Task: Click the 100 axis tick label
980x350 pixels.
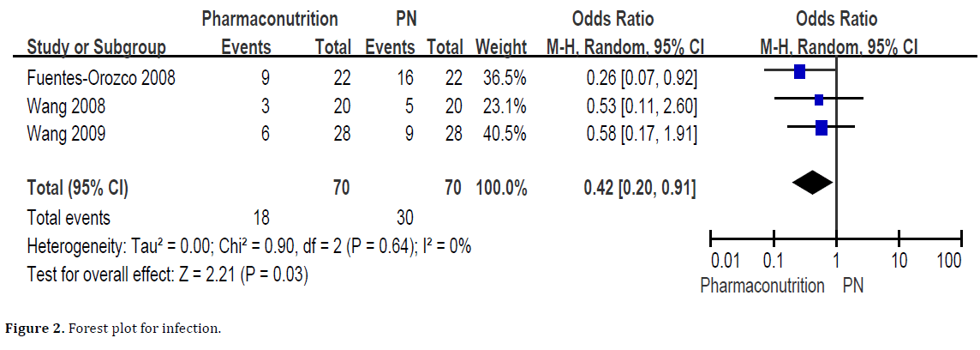Action: (x=948, y=262)
